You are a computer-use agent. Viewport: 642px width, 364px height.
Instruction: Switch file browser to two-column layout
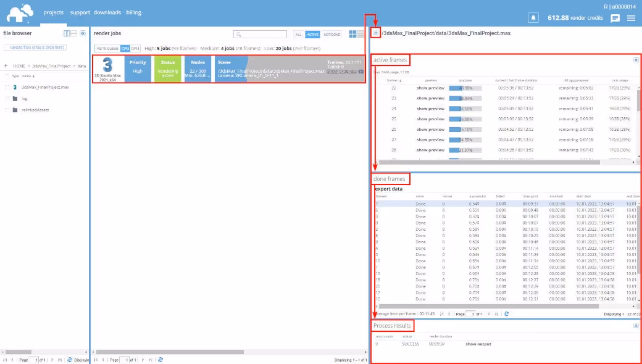click(67, 33)
